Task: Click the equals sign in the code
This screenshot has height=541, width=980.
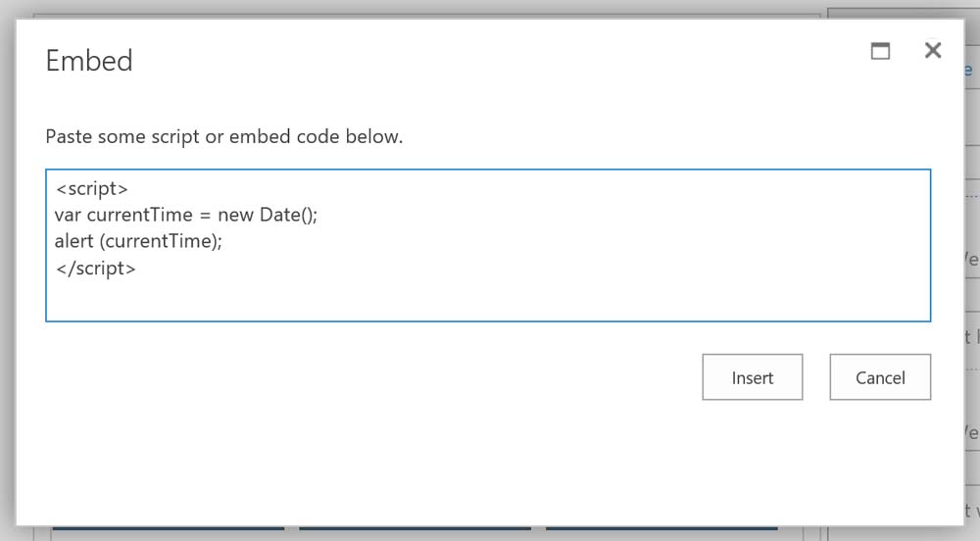Action: (x=205, y=216)
